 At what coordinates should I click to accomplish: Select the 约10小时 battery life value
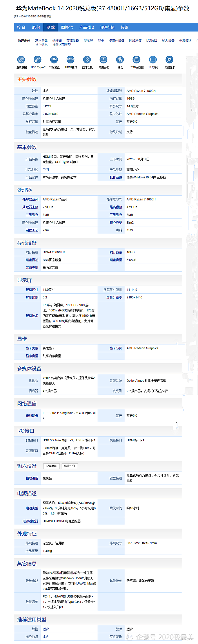click(133, 508)
